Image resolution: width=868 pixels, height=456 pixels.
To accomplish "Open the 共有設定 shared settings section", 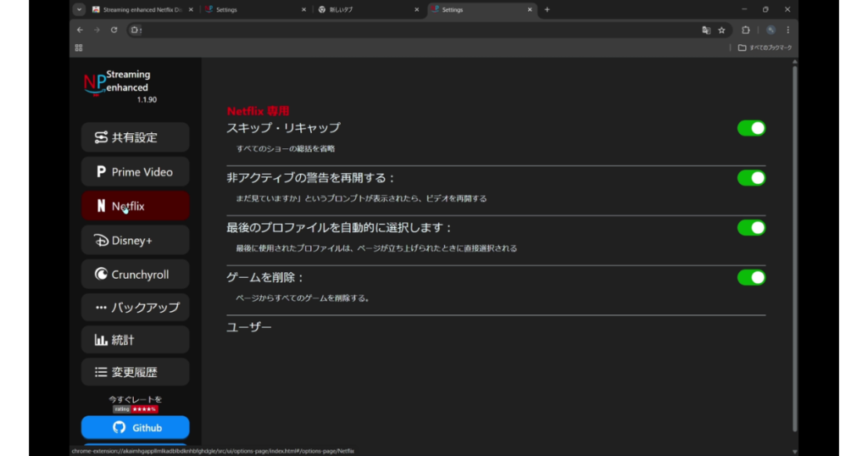I will 135,137.
